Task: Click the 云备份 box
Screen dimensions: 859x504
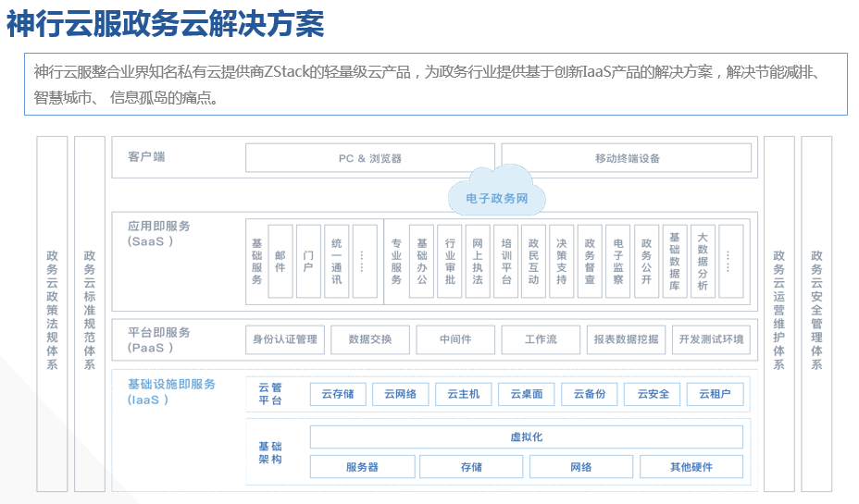Action: (589, 394)
